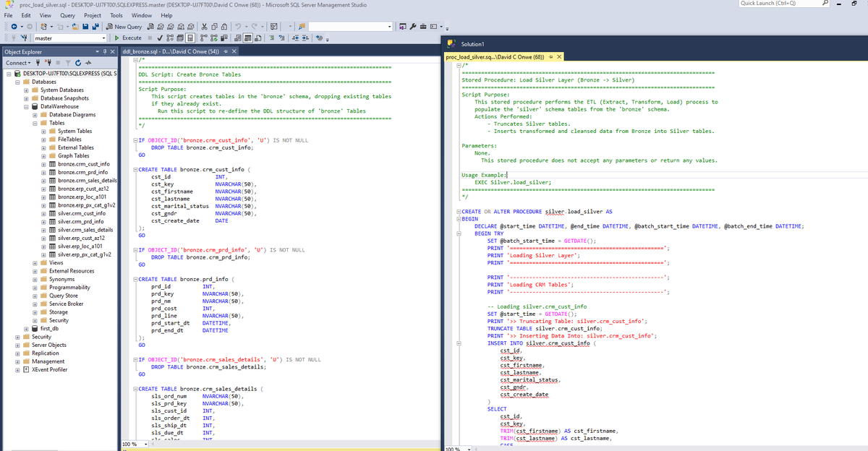Click the pin icon on ddl_bronze.sql tab
This screenshot has height=451, width=868.
[226, 52]
